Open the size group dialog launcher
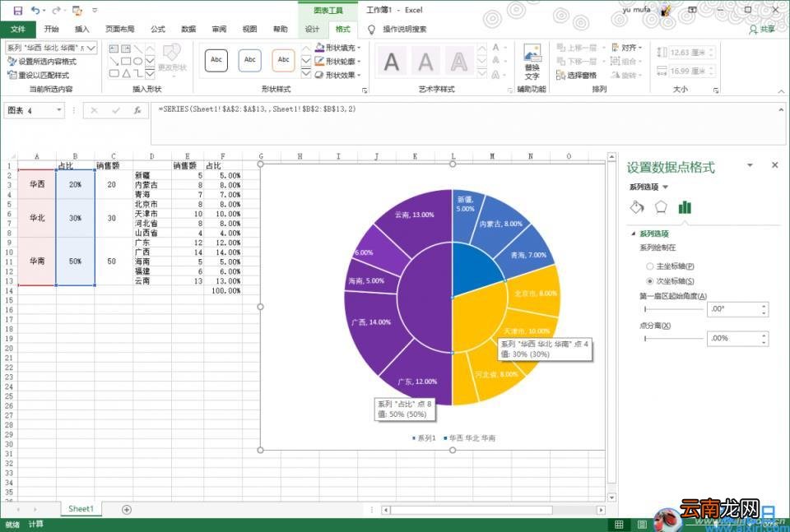The image size is (790, 532). [715, 90]
